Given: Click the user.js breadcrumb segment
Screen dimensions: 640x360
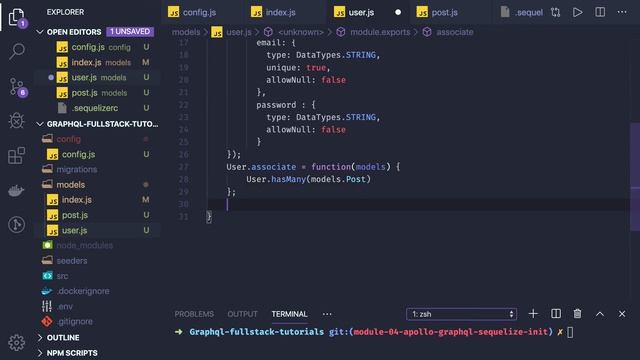Looking at the screenshot, I should [232, 32].
